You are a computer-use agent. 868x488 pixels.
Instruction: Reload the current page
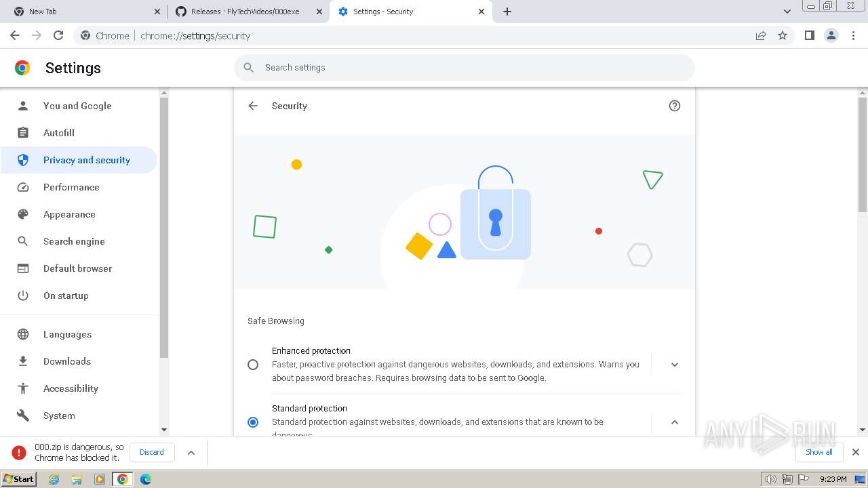[x=58, y=35]
